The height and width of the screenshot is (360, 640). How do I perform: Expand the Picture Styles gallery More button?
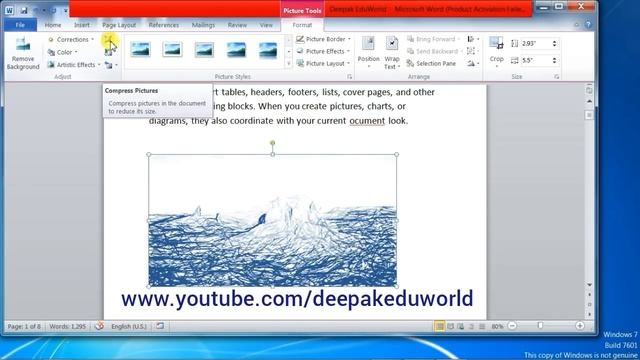click(x=289, y=64)
